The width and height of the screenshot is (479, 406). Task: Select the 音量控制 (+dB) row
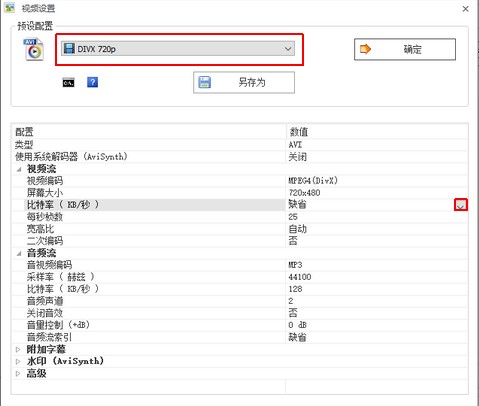240,325
